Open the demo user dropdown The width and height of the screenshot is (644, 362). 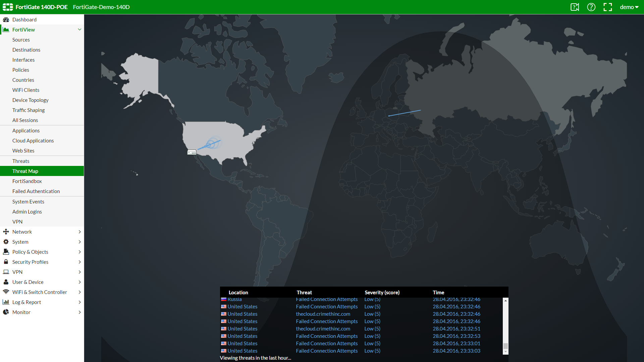(x=629, y=7)
